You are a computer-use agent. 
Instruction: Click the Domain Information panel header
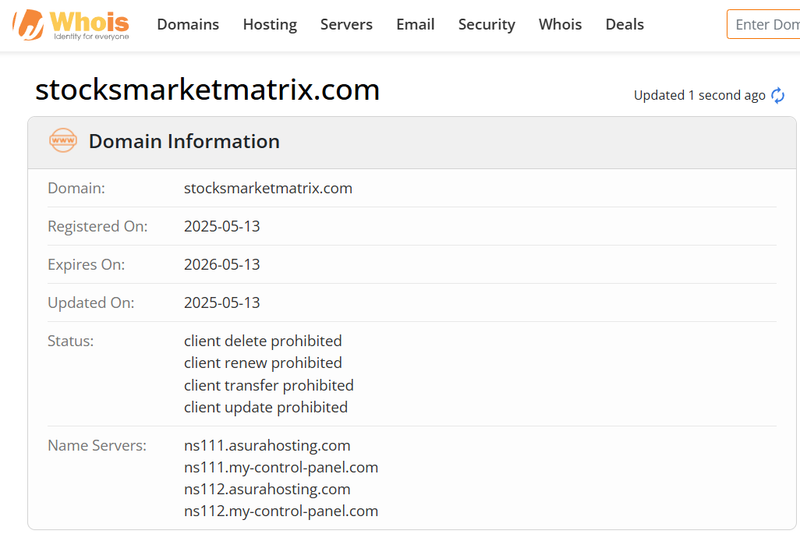point(412,142)
